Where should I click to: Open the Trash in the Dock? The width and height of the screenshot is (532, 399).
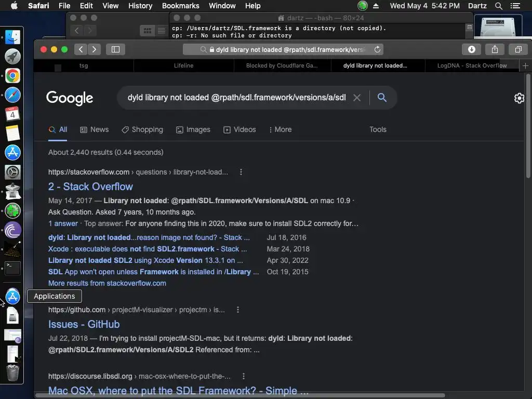(x=12, y=373)
